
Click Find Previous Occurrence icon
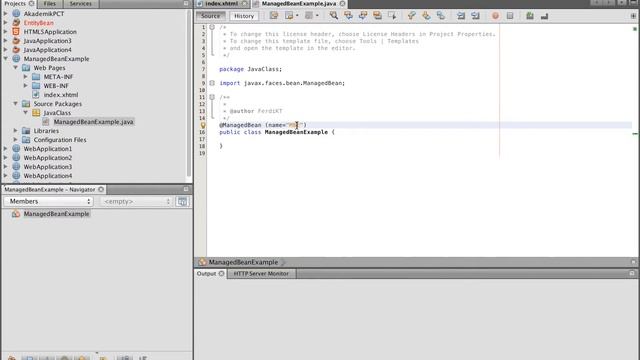(x=348, y=16)
